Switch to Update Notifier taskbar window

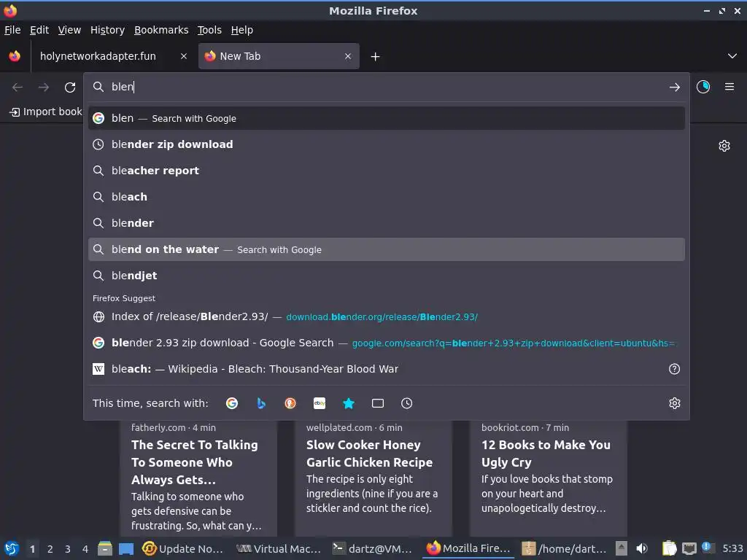(x=184, y=548)
